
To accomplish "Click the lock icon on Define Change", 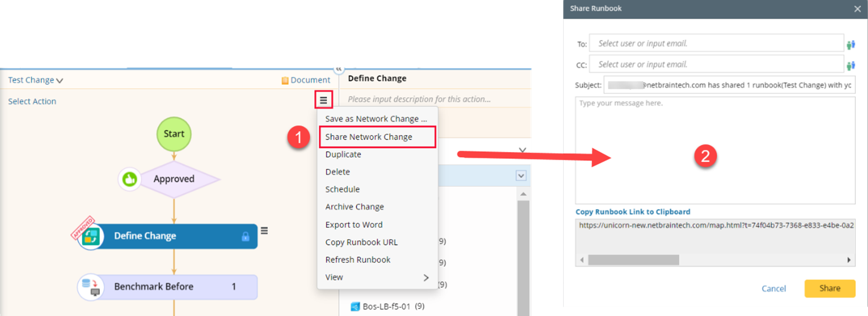I will coord(245,236).
